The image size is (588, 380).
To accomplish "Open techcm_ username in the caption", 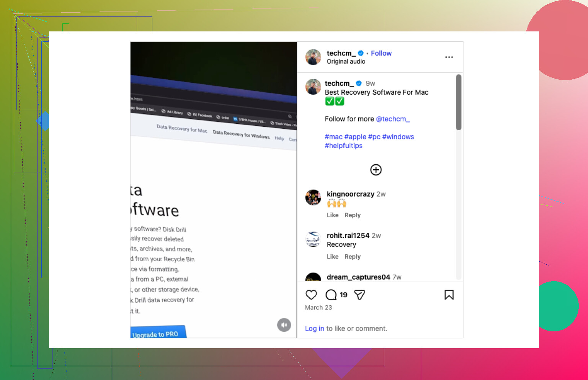I will 339,83.
